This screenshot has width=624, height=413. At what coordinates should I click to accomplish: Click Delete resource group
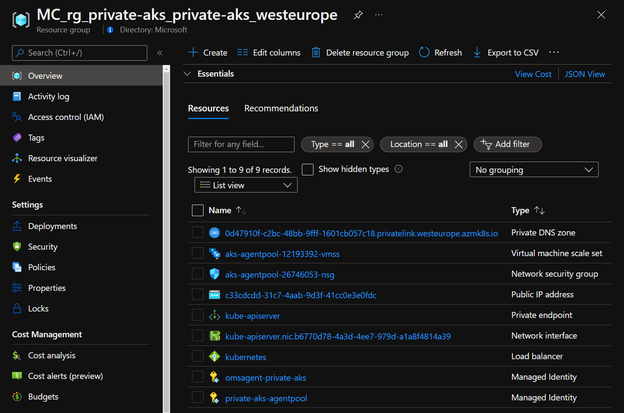(x=360, y=53)
